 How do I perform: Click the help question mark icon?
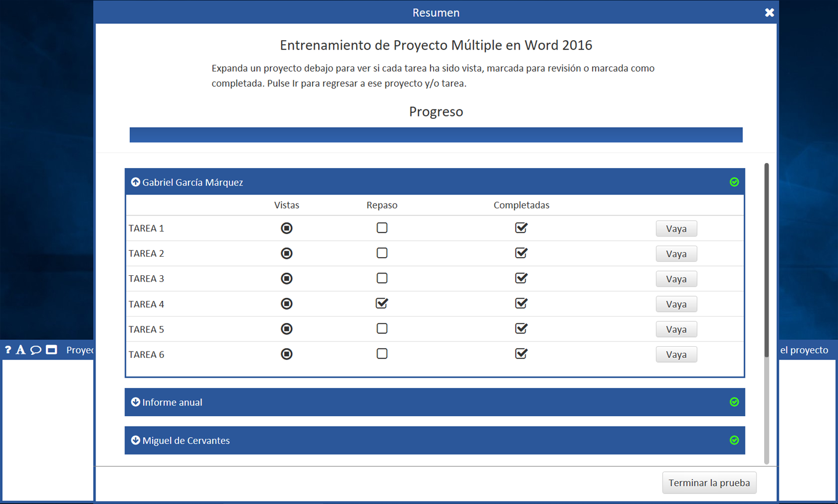tap(8, 350)
